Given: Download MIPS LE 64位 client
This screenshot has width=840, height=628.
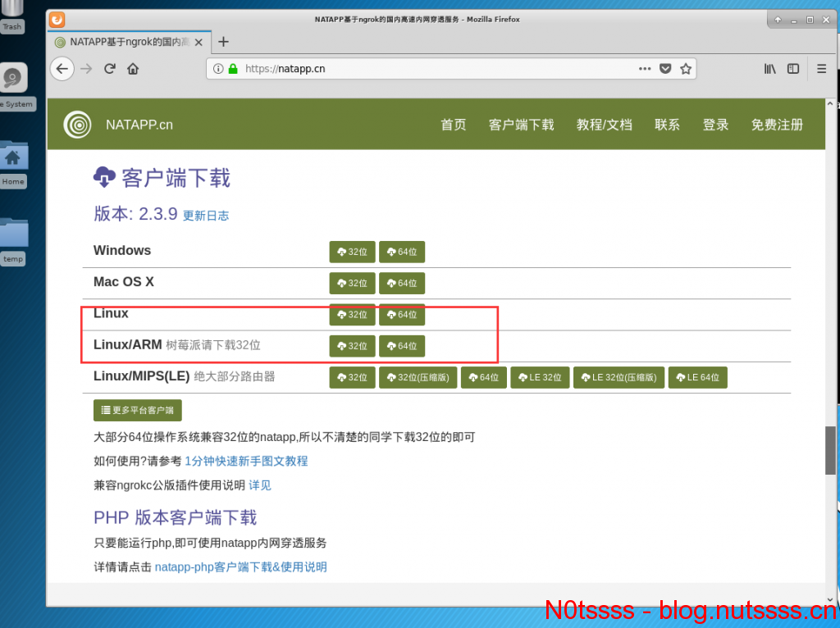Looking at the screenshot, I should [x=697, y=377].
